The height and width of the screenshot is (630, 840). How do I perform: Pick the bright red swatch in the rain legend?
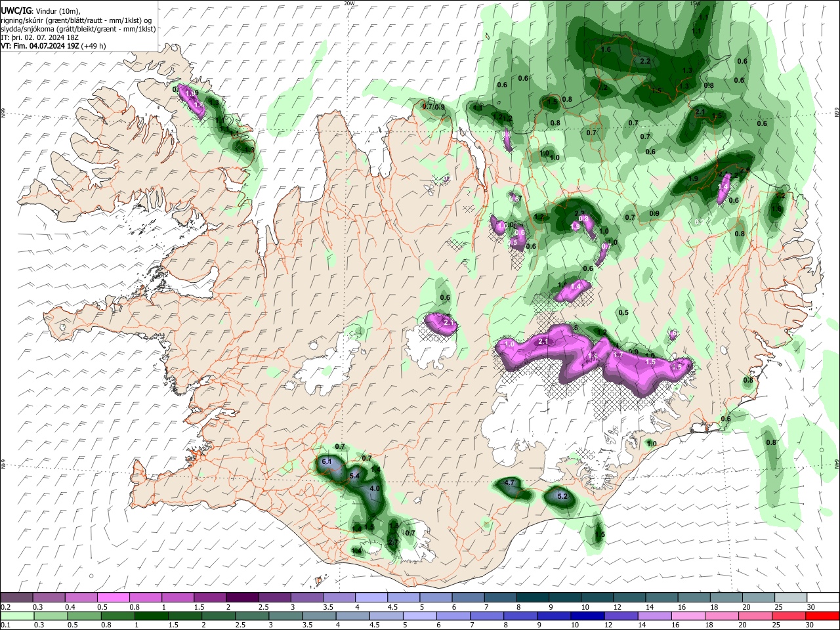(822, 616)
